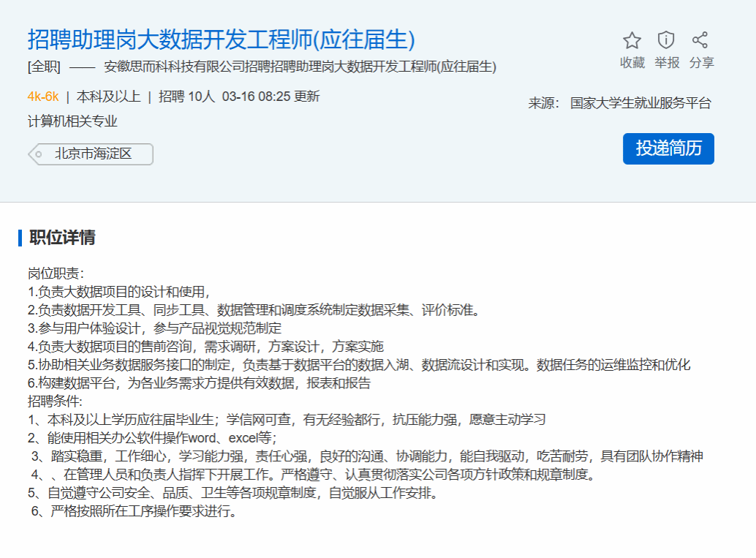Click the 分享 text label
Screen dimensions: 756x558
pyautogui.click(x=701, y=63)
